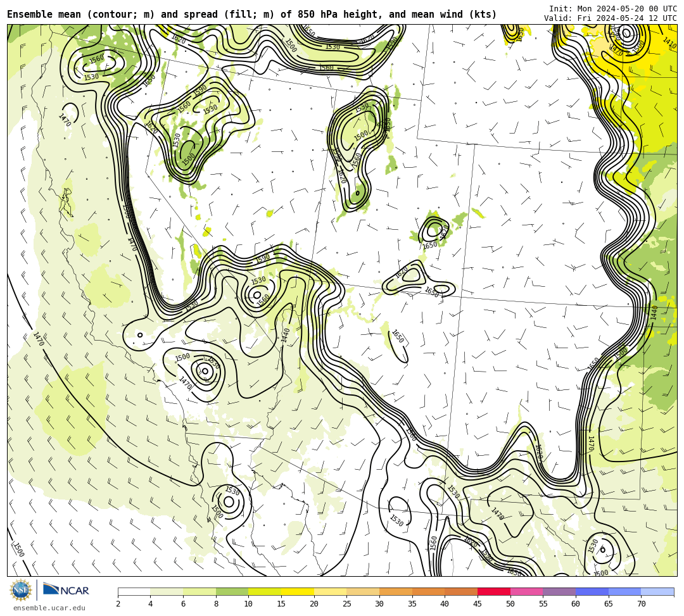Click colorbar tick label 10

pos(249,604)
